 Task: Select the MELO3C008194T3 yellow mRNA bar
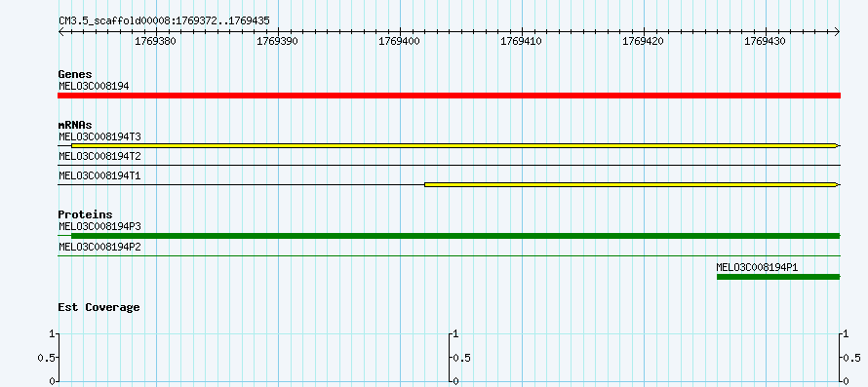point(454,145)
